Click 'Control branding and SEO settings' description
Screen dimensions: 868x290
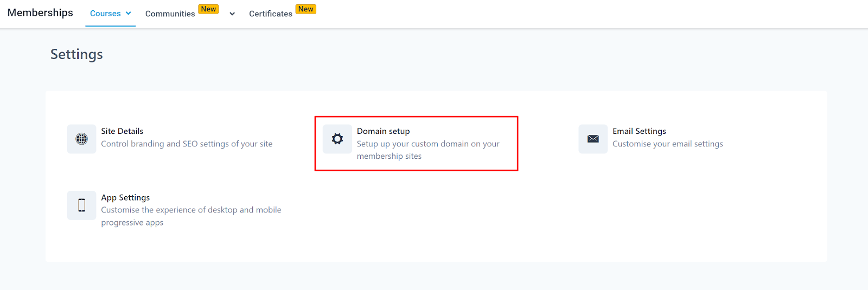tap(187, 144)
